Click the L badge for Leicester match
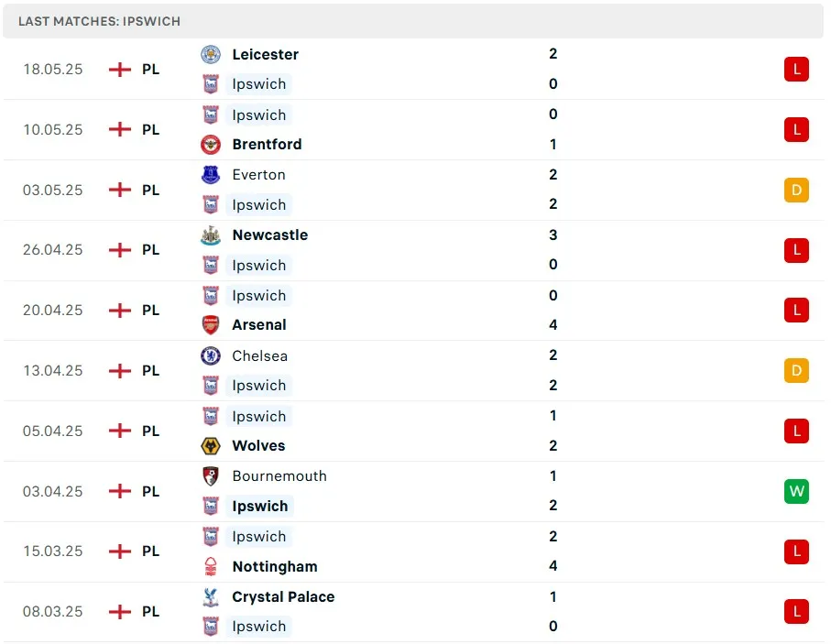Screen dimensions: 831x644 coord(796,69)
